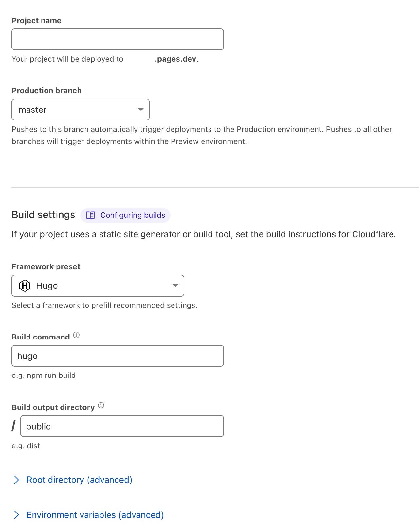Open the Configuring builds documentation link
419x532 pixels.
pos(125,215)
